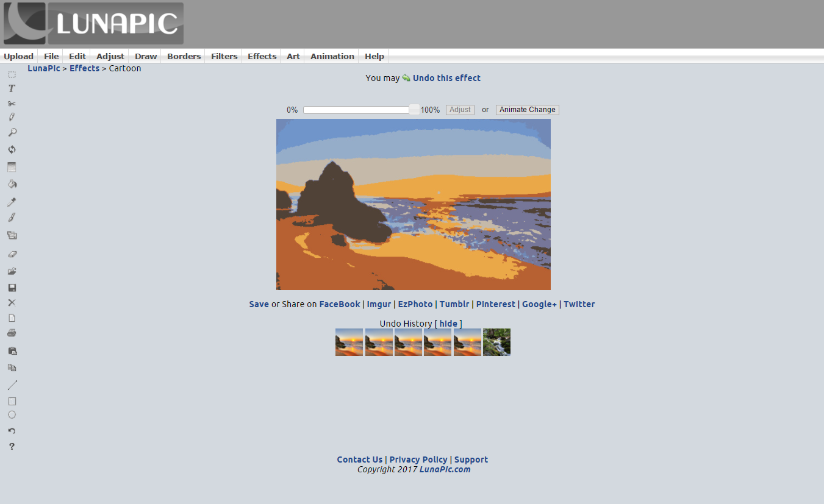Click the Undo this effect link
Viewport: 824px width, 504px height.
click(446, 78)
